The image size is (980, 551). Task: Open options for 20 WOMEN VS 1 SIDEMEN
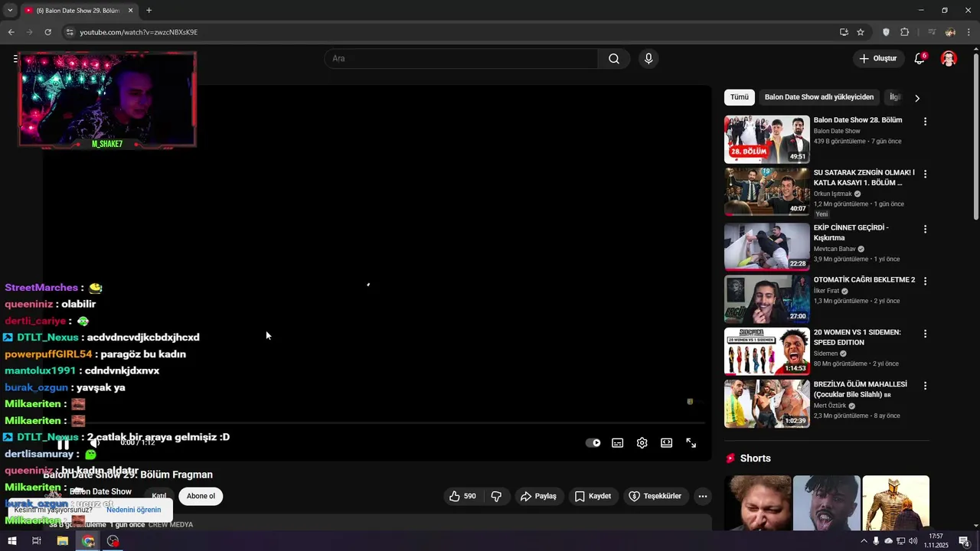pyautogui.click(x=925, y=334)
